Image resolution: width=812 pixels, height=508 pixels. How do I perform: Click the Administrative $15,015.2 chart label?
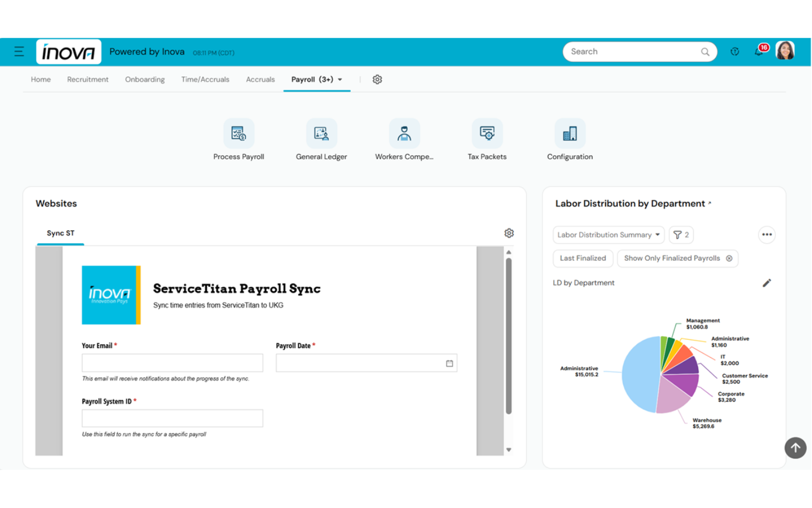579,371
